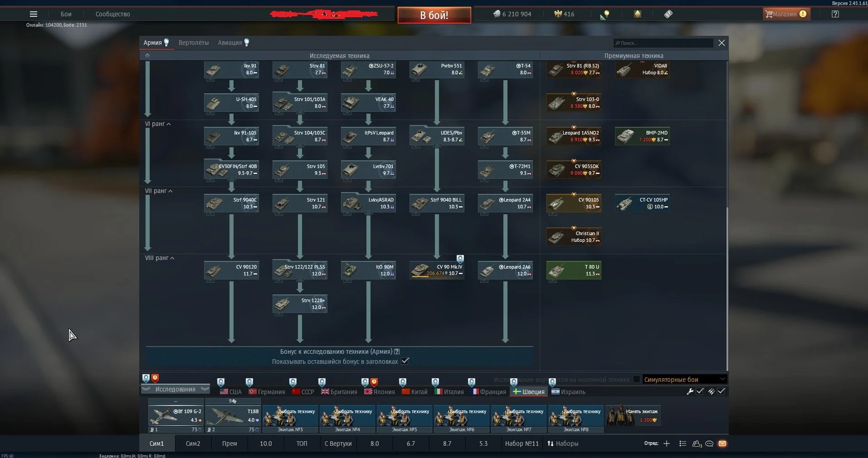Select the ZSU-57-2 vehicle
Viewport: 868px width, 458px height.
[x=368, y=70]
